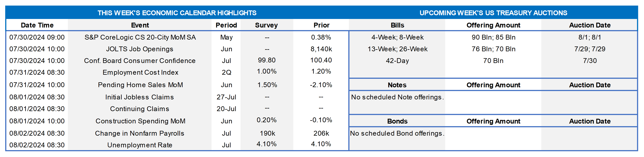
Task: Select the Bills section header
Action: pyautogui.click(x=397, y=25)
